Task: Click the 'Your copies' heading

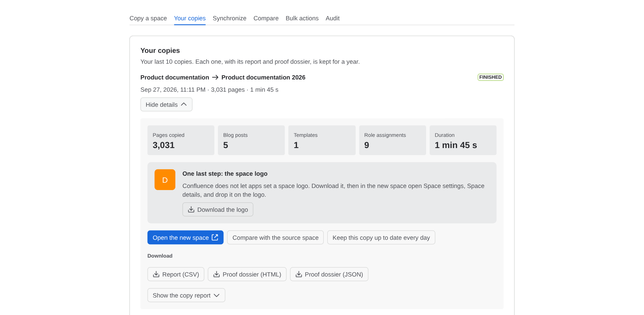Action: pyautogui.click(x=160, y=50)
